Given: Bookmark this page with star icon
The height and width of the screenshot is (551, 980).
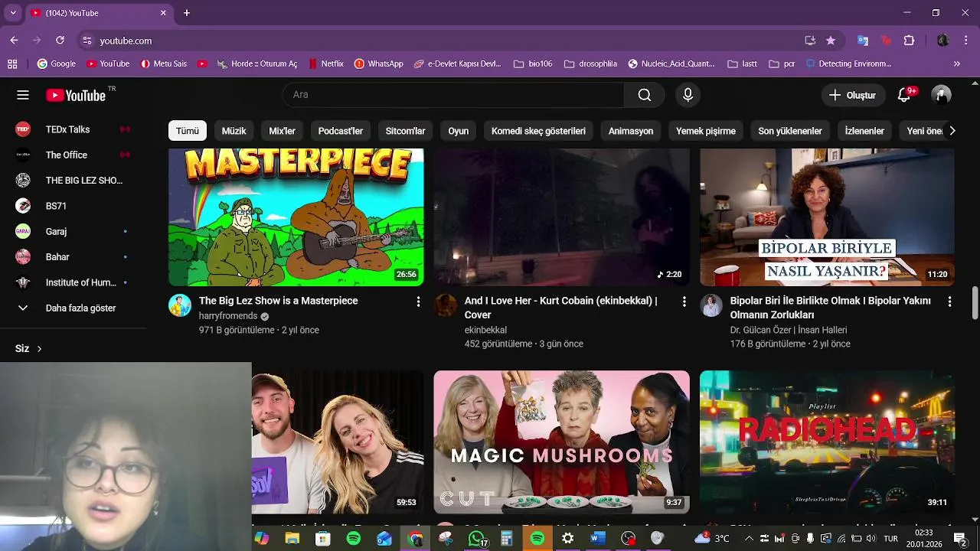Looking at the screenshot, I should click(x=831, y=41).
